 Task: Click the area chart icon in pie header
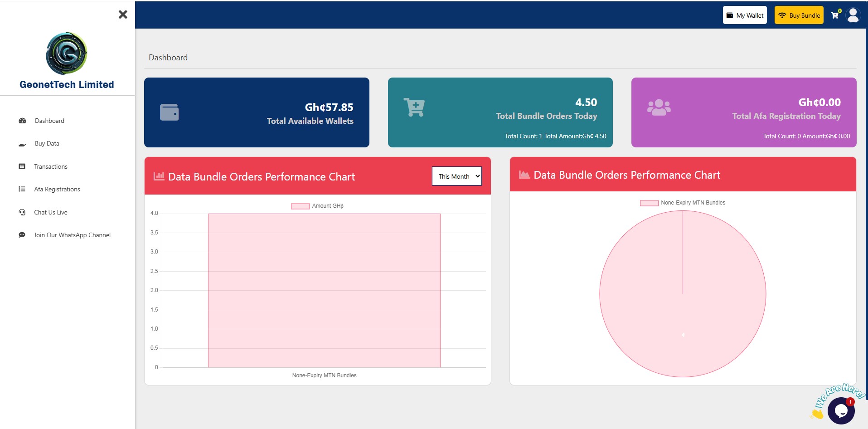524,175
